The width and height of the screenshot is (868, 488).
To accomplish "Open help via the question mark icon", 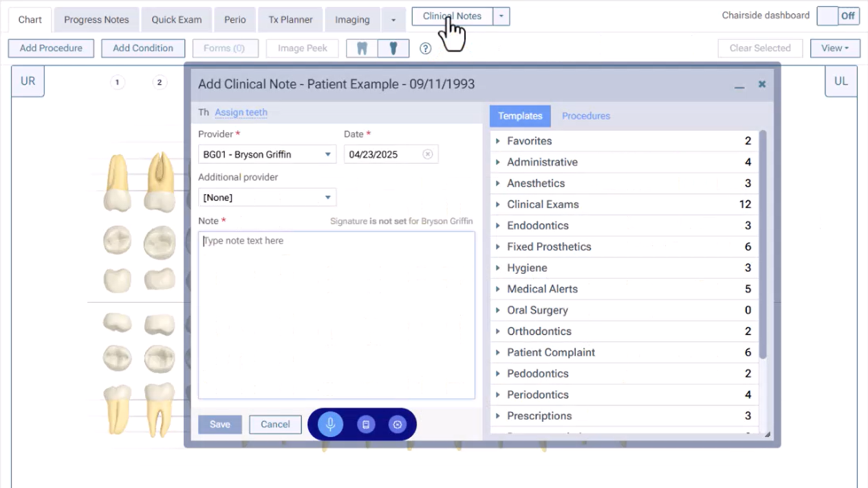I will coord(426,48).
